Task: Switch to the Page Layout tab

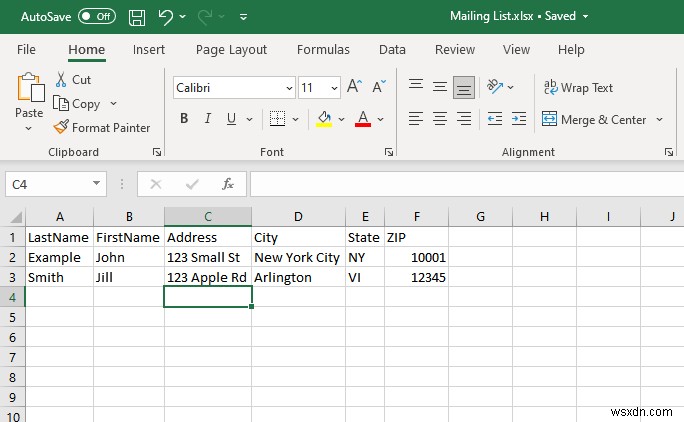Action: point(231,50)
